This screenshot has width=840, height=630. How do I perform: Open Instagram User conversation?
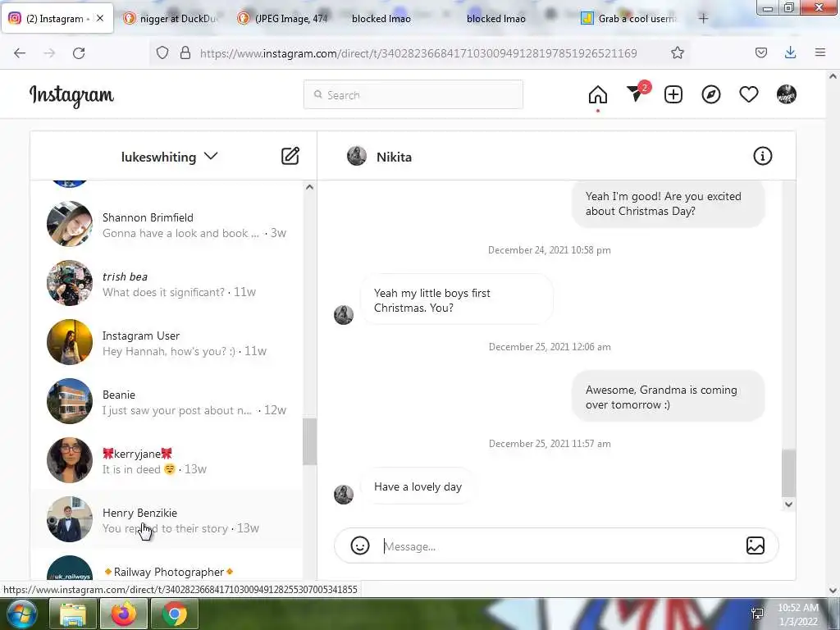click(166, 342)
